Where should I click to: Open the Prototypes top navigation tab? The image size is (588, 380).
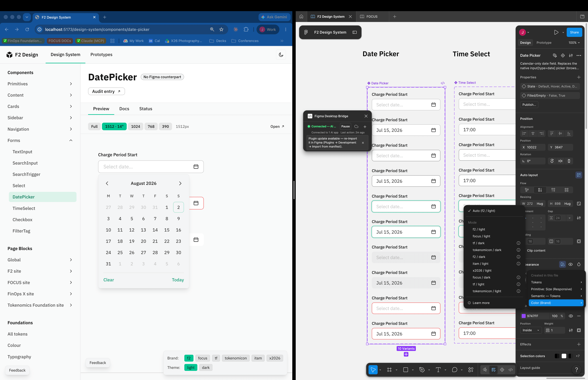click(x=101, y=55)
